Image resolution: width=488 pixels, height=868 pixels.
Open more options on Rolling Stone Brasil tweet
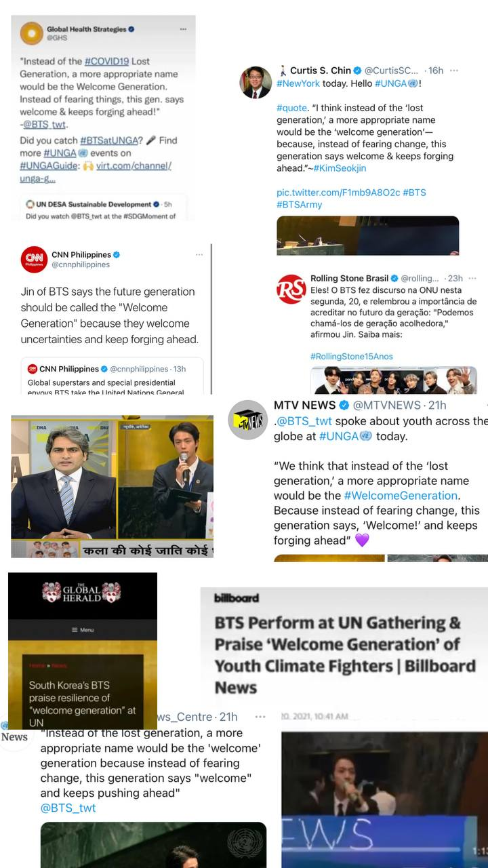coord(472,278)
